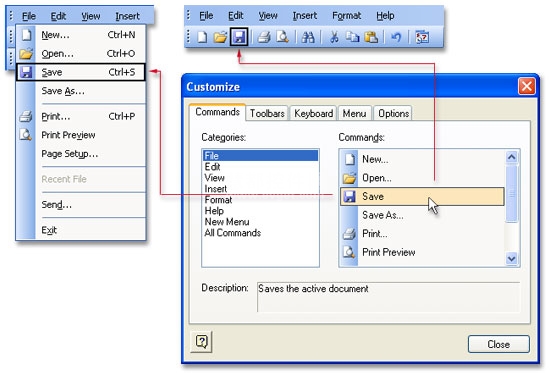Choose Exit in the File menu

[81, 230]
